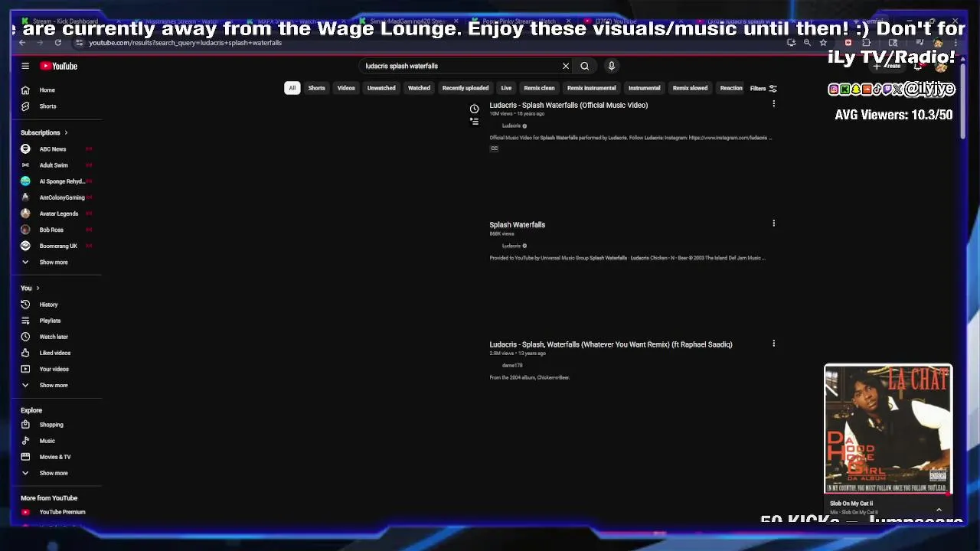Expand the You section chevron
The width and height of the screenshot is (980, 551).
point(38,289)
